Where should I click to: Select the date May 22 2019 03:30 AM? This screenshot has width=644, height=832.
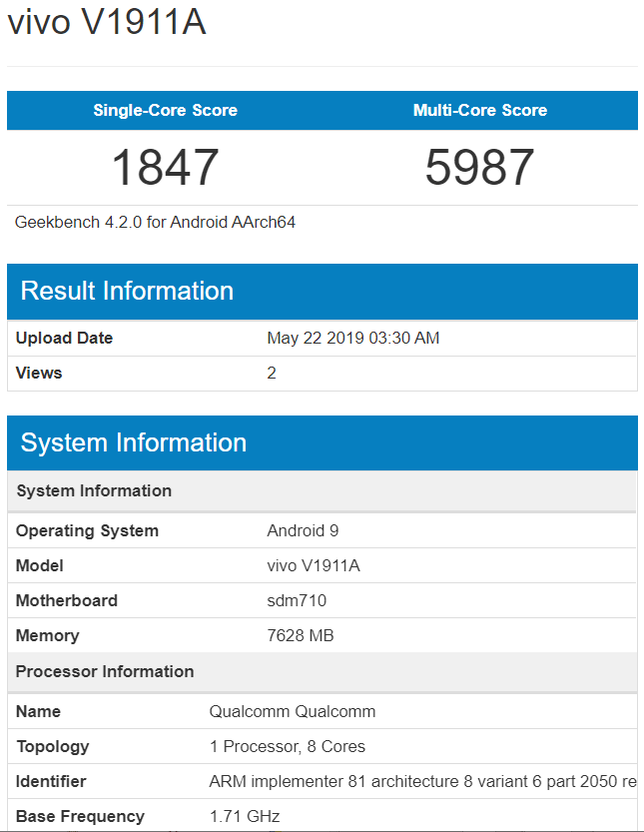[x=352, y=338]
